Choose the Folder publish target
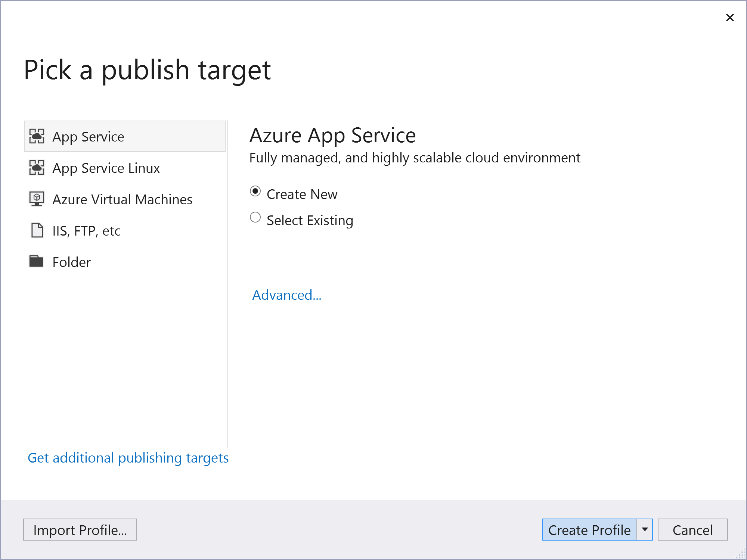The width and height of the screenshot is (747, 560). (125, 262)
